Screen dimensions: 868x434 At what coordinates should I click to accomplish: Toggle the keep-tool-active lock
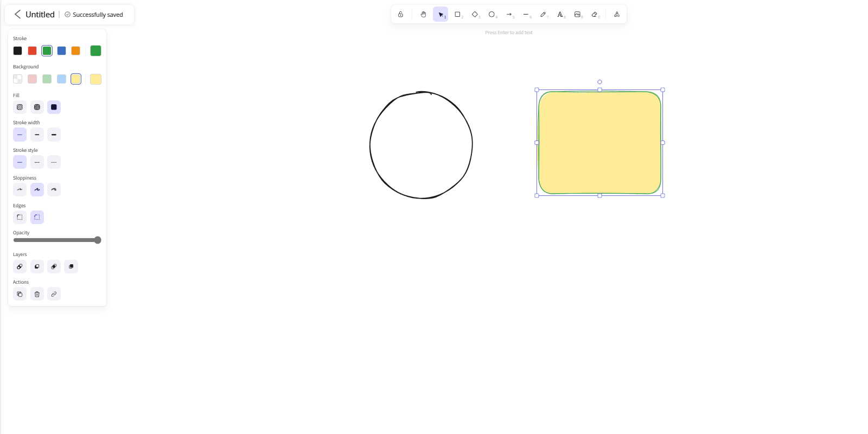pos(400,15)
